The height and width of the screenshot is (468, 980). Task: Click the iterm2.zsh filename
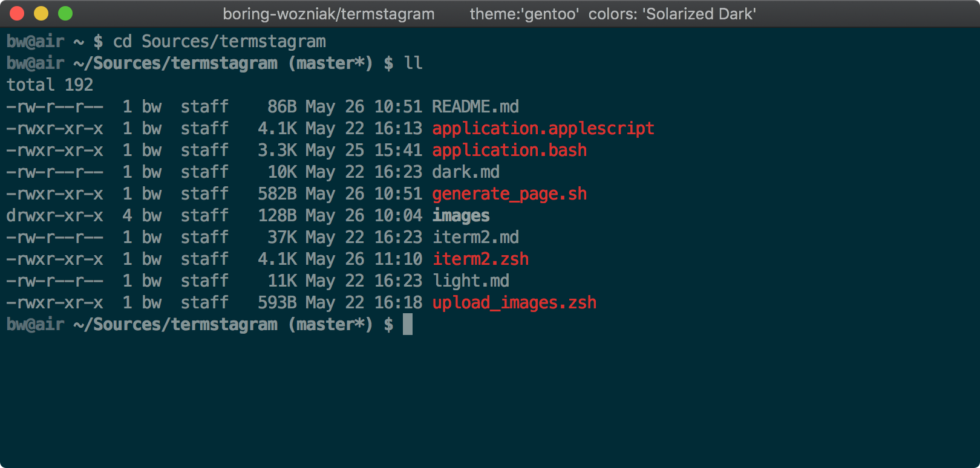click(480, 259)
